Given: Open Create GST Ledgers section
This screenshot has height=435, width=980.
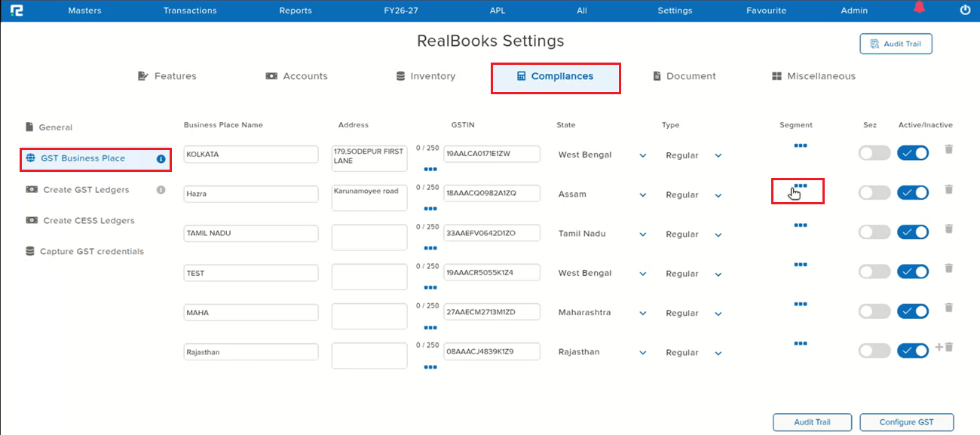Looking at the screenshot, I should (78, 190).
